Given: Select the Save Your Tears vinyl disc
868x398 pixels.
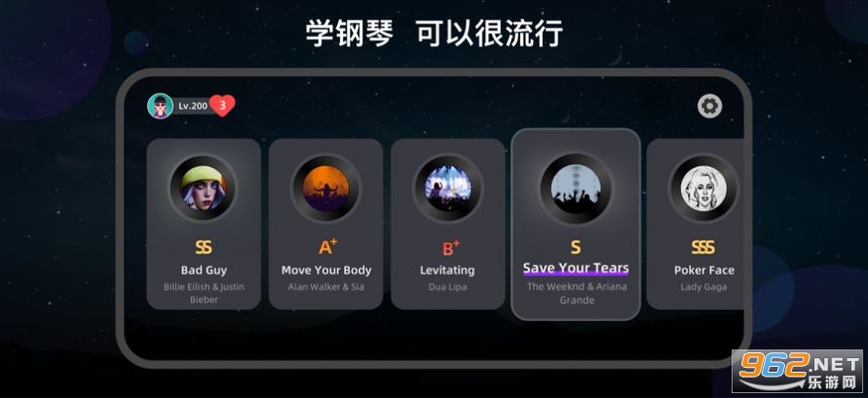Looking at the screenshot, I should click(x=576, y=188).
